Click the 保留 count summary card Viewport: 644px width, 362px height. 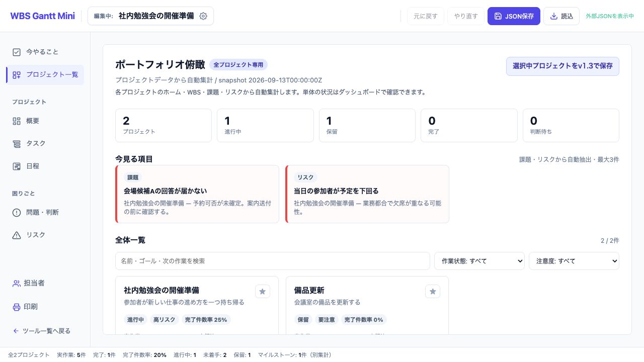(367, 126)
